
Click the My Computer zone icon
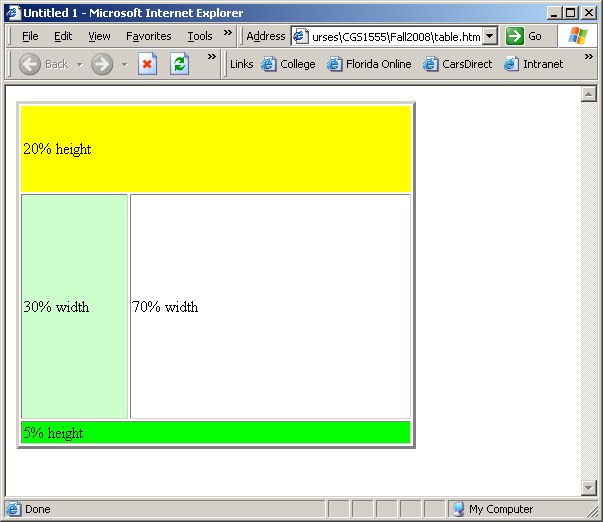(x=458, y=509)
